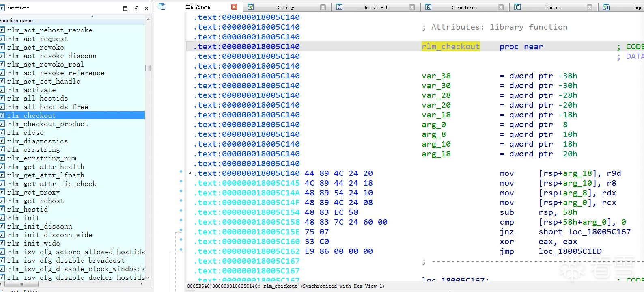
Task: Click the status bar address 000000018005C140 text
Action: pyautogui.click(x=236, y=286)
